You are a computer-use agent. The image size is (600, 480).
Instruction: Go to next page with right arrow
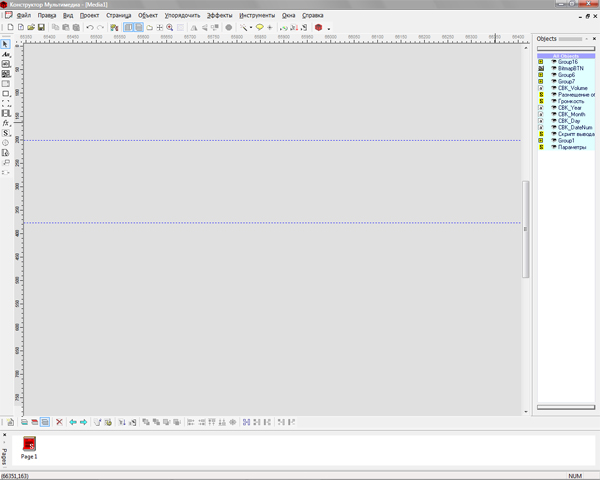pos(83,422)
